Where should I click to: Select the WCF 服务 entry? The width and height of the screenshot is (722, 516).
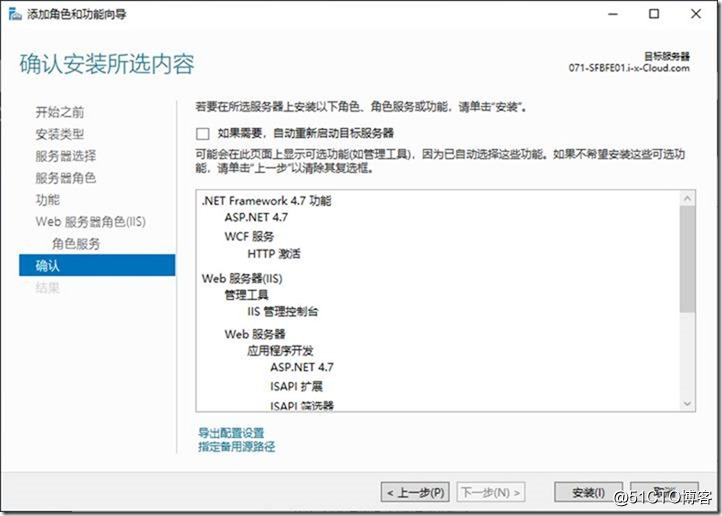tap(249, 237)
